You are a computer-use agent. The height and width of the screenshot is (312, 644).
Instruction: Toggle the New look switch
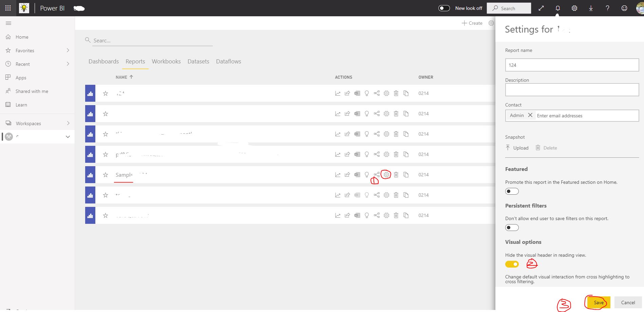[x=444, y=8]
